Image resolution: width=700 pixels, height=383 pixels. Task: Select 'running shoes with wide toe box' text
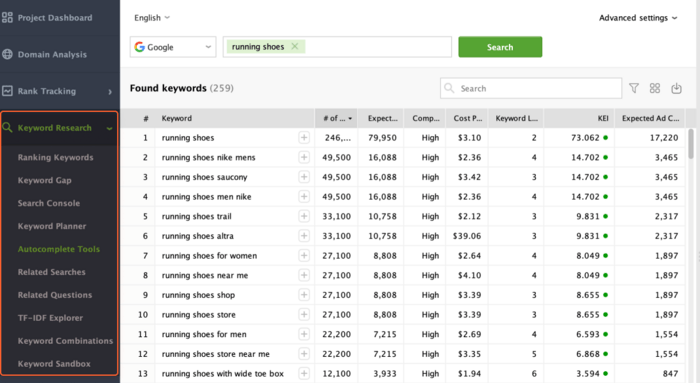point(222,374)
